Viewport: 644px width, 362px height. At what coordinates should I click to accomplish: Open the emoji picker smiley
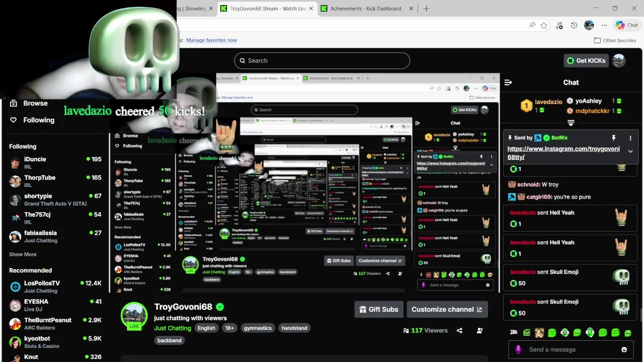(624, 349)
